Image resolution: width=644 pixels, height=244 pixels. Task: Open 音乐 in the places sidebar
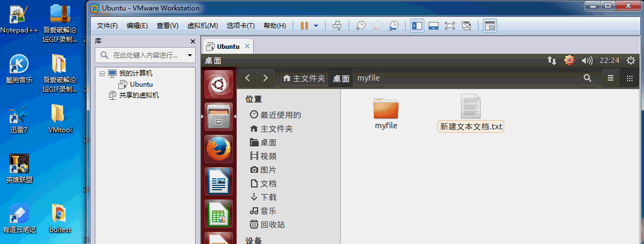pyautogui.click(x=263, y=211)
